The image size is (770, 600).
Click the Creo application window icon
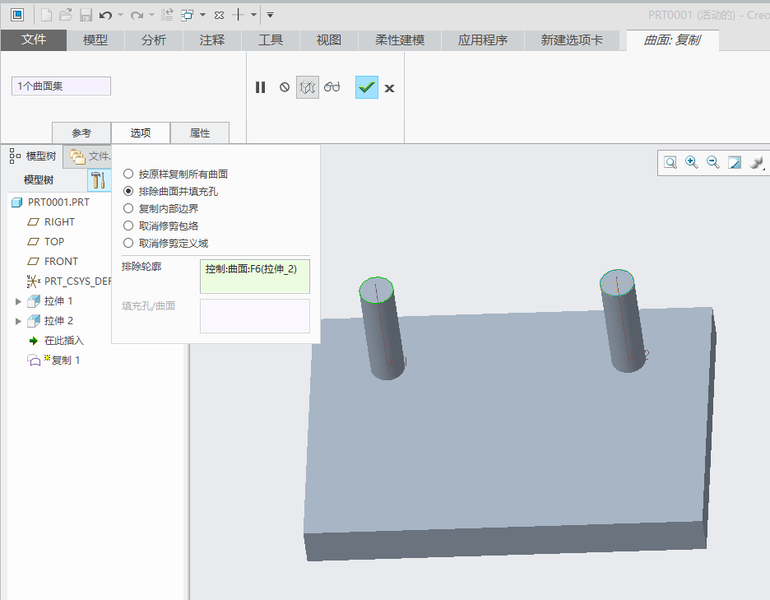[x=17, y=15]
